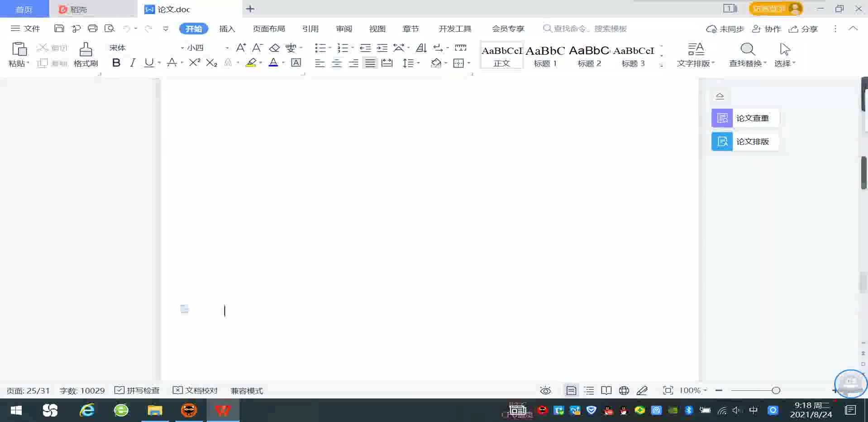The image size is (868, 422).
Task: Click the Distributed alignment icon
Action: click(x=387, y=63)
